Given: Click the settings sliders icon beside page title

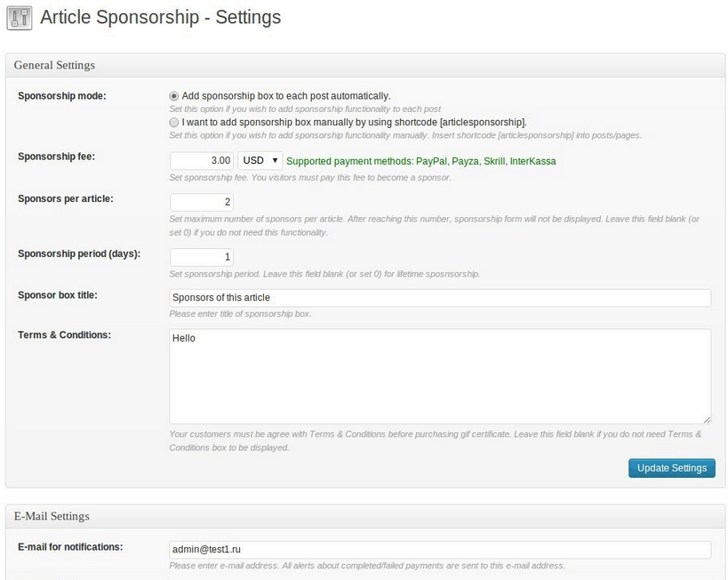Looking at the screenshot, I should click(20, 18).
